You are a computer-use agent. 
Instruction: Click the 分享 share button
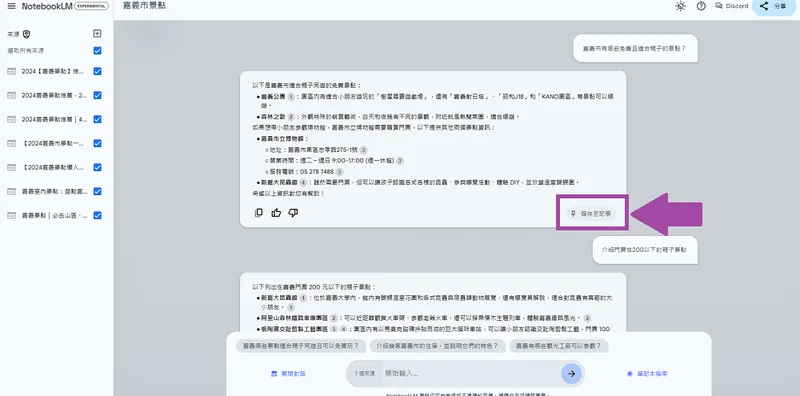773,7
